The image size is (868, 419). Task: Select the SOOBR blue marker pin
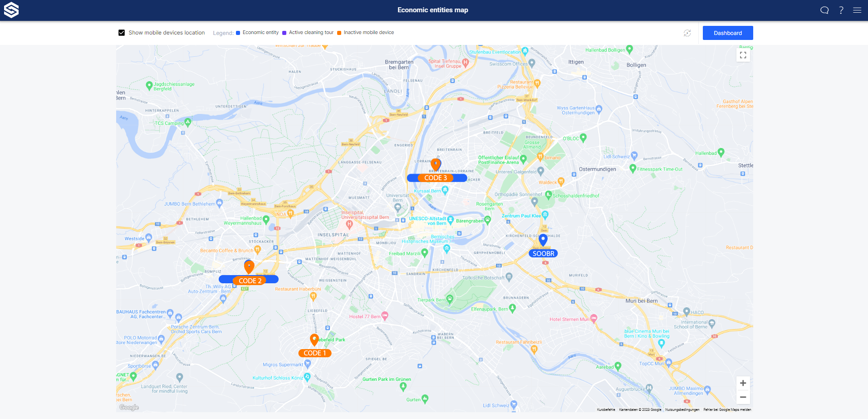point(543,240)
